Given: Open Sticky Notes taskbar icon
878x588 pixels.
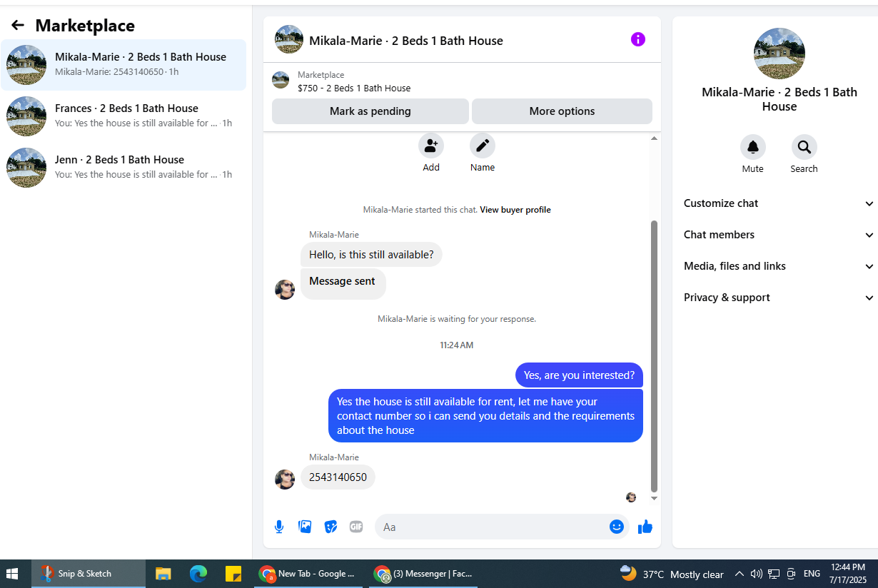Looking at the screenshot, I should (x=233, y=574).
